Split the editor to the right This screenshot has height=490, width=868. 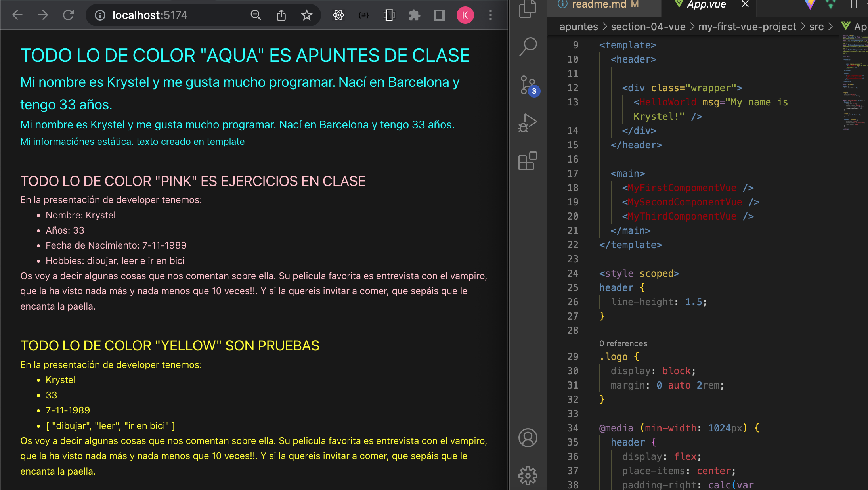[x=851, y=5]
